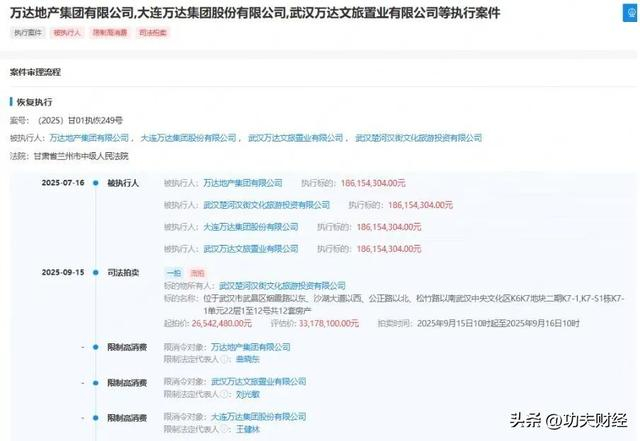Click the 标的名称 property description text
Screen dimensions: 640x441
414,305
